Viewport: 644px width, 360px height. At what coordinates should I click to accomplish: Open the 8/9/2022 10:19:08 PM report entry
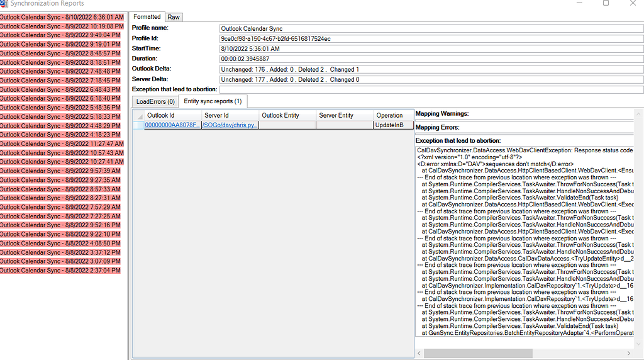coord(62,26)
